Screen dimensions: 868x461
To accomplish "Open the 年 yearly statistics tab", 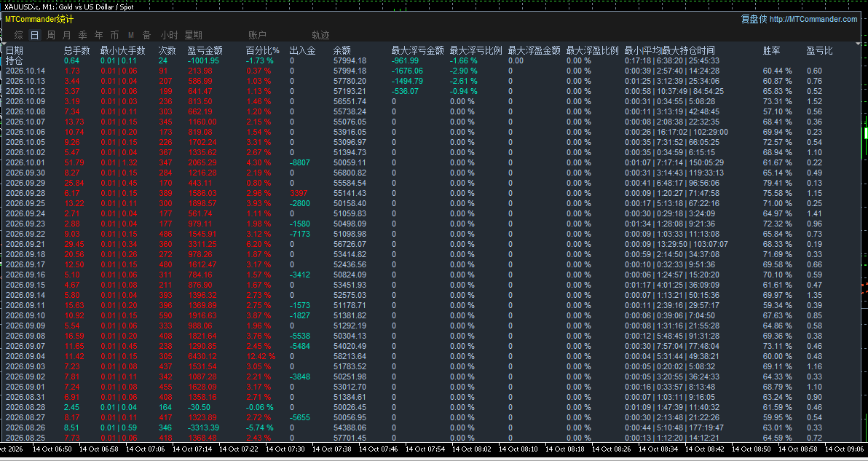I will coord(98,35).
